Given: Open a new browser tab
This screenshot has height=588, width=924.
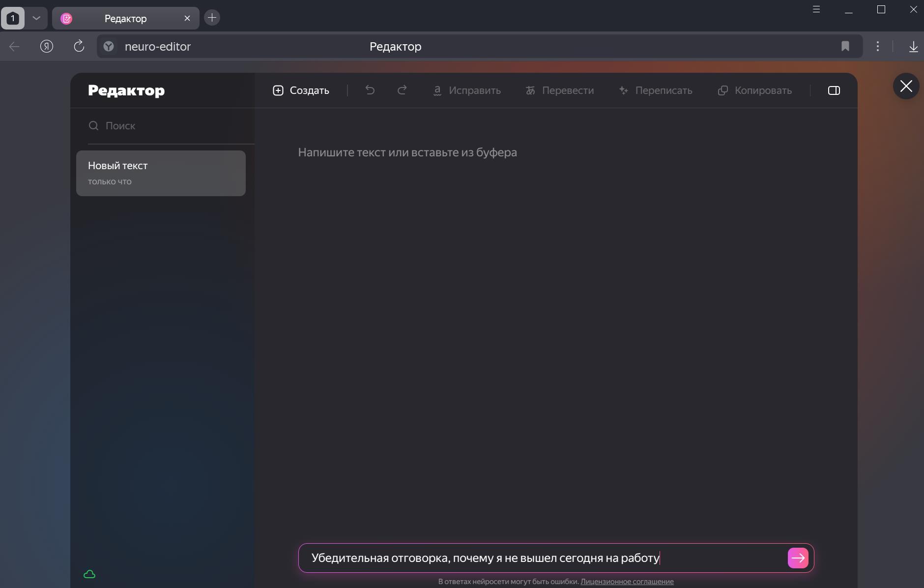Looking at the screenshot, I should tap(212, 18).
